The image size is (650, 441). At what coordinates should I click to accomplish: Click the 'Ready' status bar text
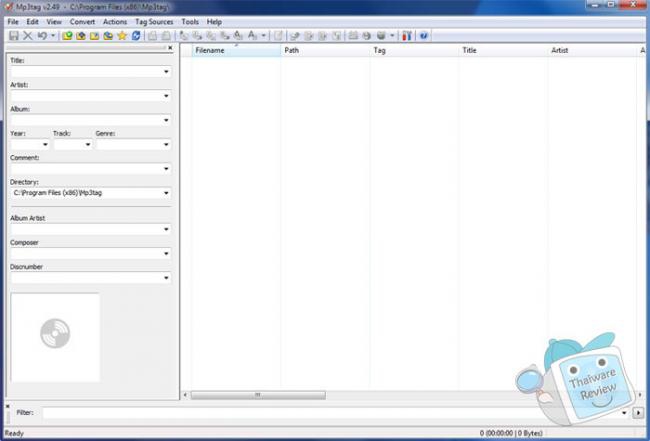pos(14,433)
